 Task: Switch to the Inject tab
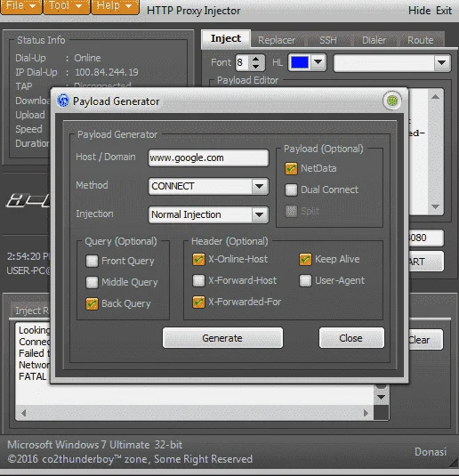click(x=226, y=39)
